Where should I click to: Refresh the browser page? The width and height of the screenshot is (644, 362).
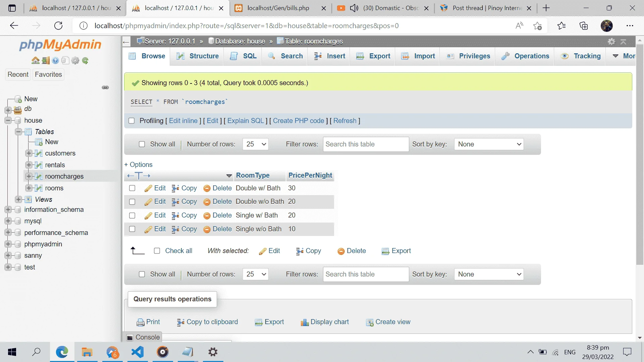point(58,25)
